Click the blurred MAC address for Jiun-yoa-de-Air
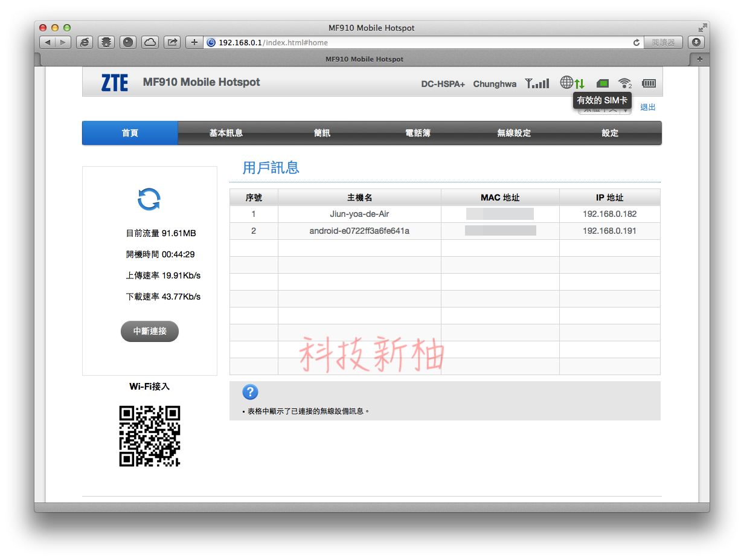744x560 pixels. 500,214
